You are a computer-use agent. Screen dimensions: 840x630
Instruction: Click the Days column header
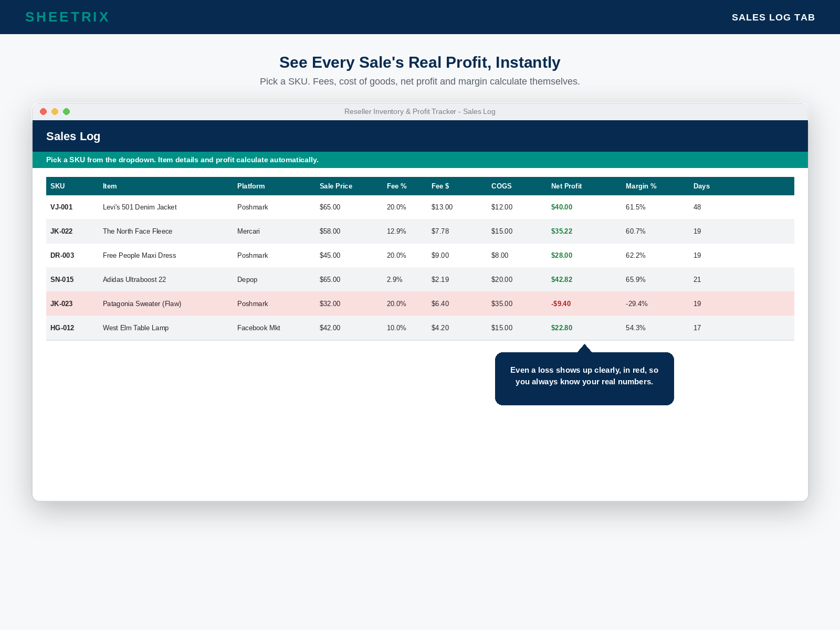click(x=701, y=186)
